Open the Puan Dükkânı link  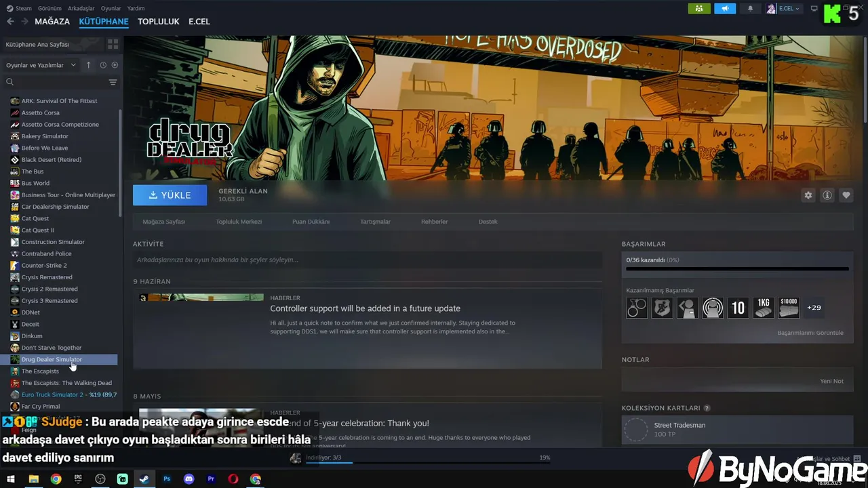click(x=311, y=222)
